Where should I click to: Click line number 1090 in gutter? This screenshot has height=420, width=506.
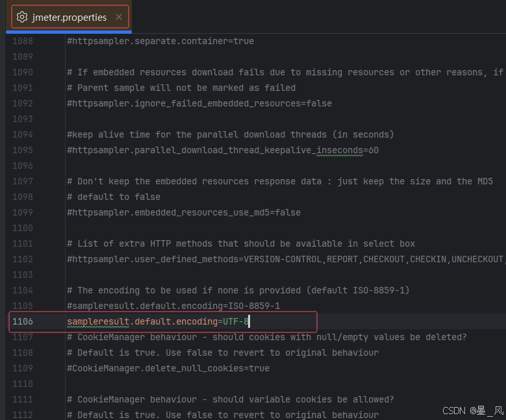pos(23,72)
